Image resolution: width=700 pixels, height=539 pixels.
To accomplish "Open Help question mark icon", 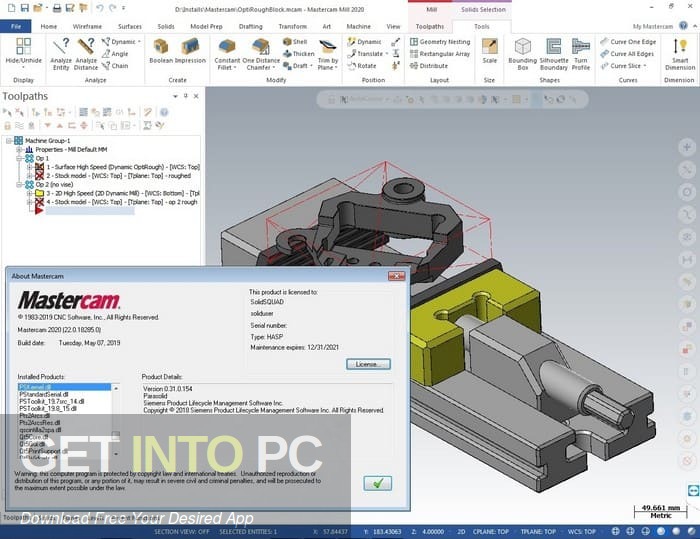I will click(x=683, y=25).
